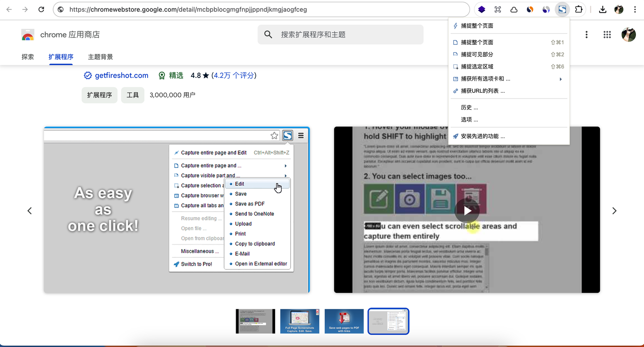Play the demo video

[467, 210]
